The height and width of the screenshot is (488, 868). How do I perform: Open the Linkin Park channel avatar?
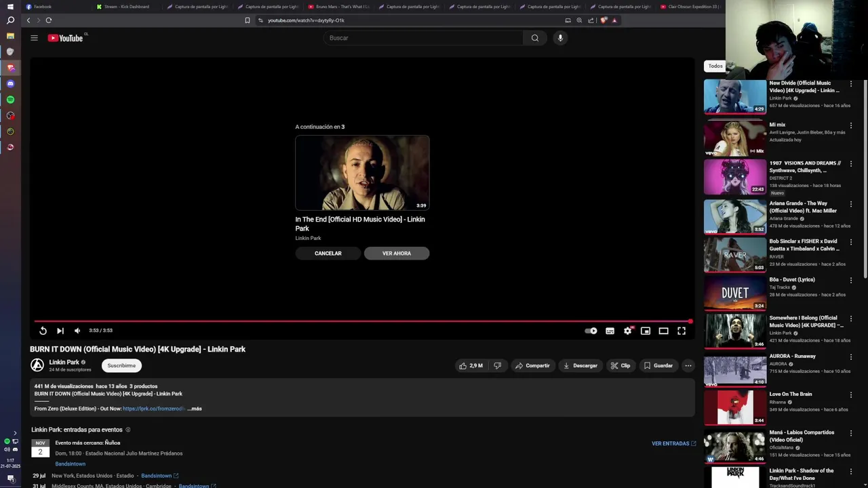[37, 365]
